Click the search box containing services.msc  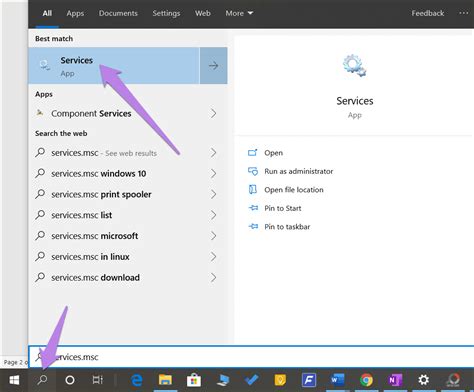click(x=251, y=357)
